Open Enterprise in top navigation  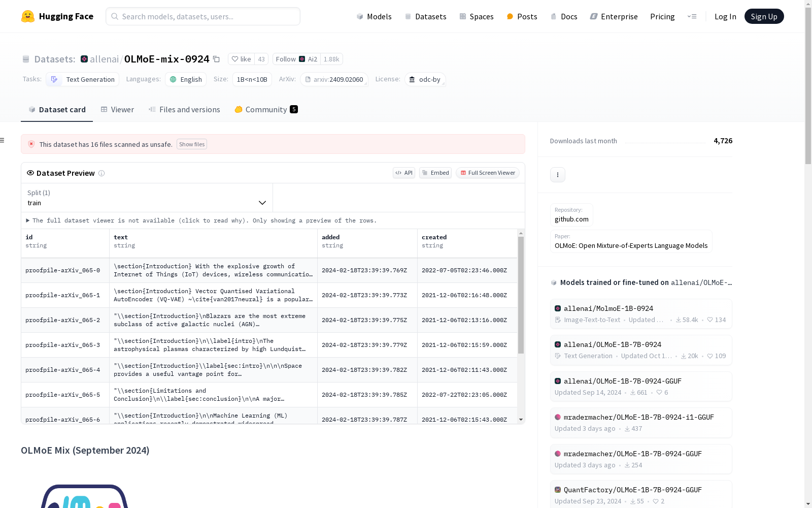pos(614,16)
